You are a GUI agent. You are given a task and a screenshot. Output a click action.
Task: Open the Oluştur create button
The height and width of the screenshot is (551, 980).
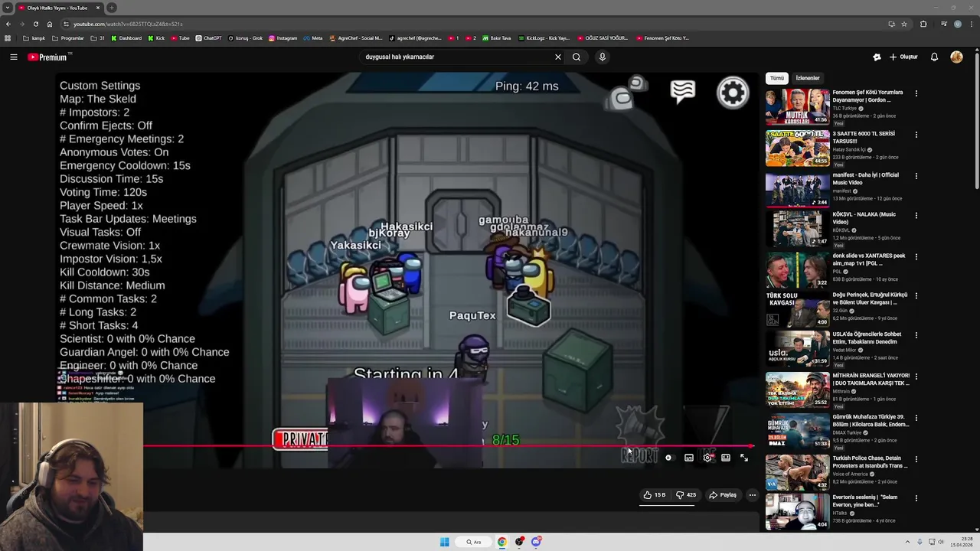903,57
